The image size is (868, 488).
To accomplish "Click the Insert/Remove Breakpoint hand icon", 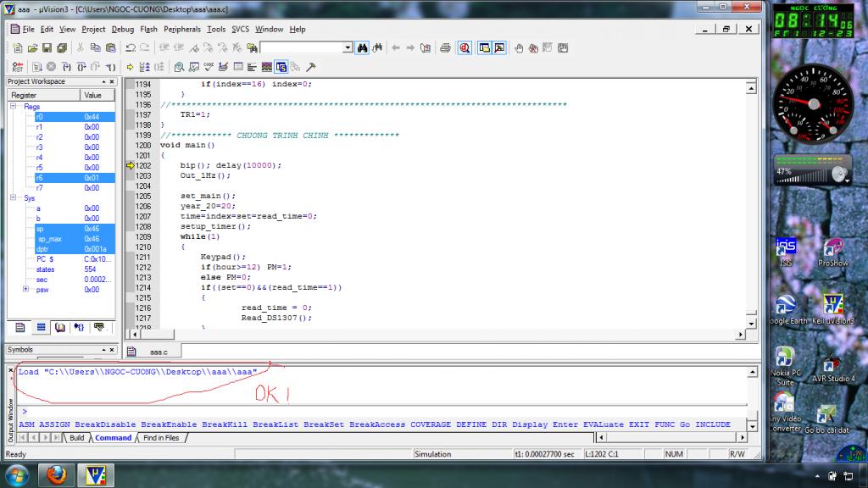I will [x=519, y=48].
